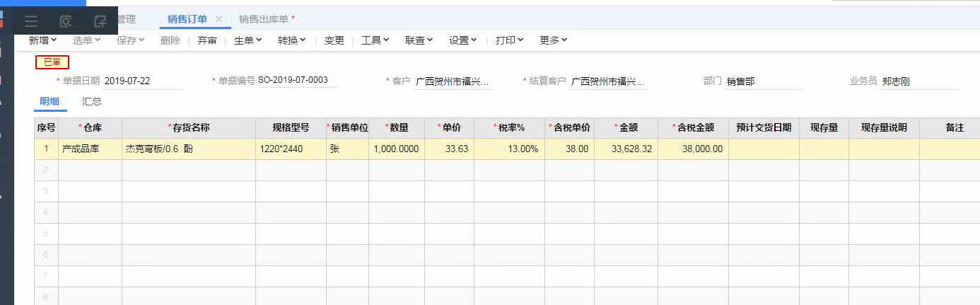Select the unit price cell 33.63
The width and height of the screenshot is (980, 305).
(x=449, y=149)
